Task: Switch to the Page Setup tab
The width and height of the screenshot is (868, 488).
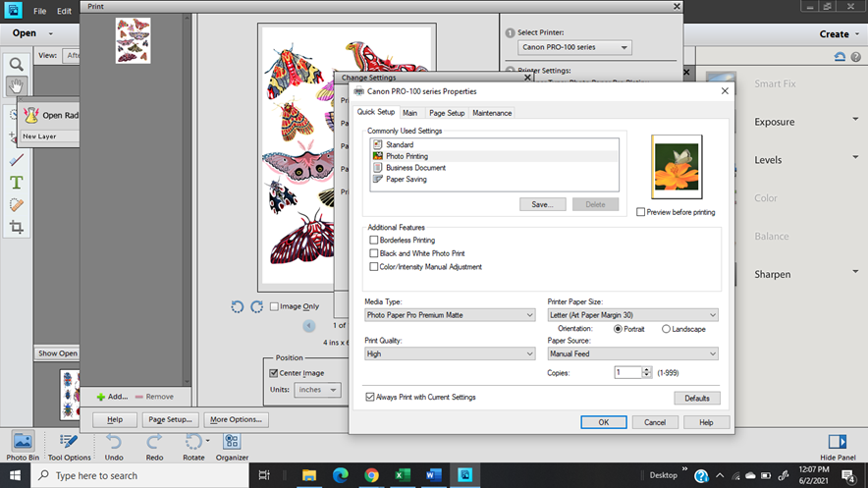Action: pyautogui.click(x=447, y=113)
